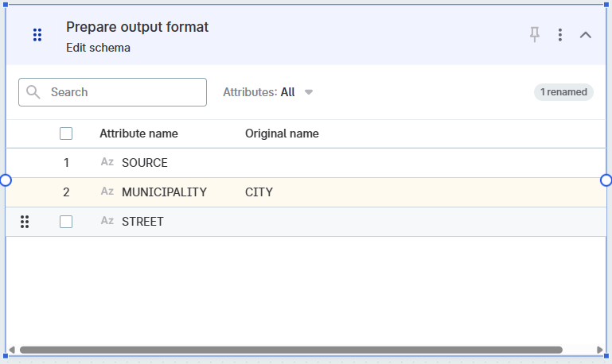Open the three-dot options menu
The image size is (612, 364).
pos(560,35)
